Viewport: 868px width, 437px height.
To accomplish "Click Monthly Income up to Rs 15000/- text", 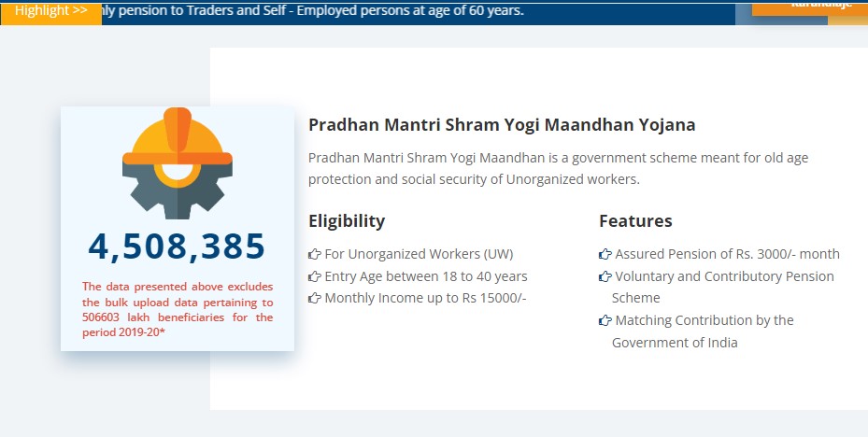I will tap(426, 299).
